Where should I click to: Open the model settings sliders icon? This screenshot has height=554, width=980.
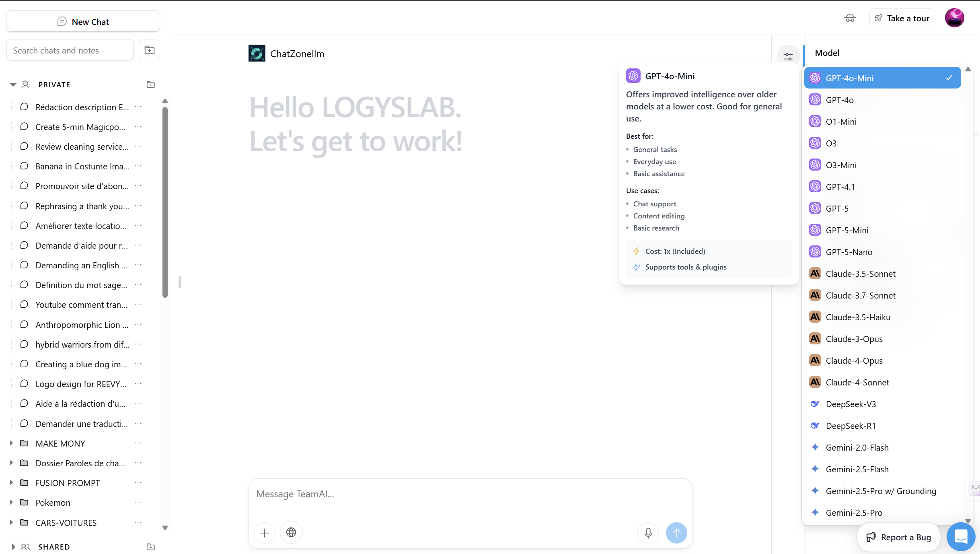point(788,56)
